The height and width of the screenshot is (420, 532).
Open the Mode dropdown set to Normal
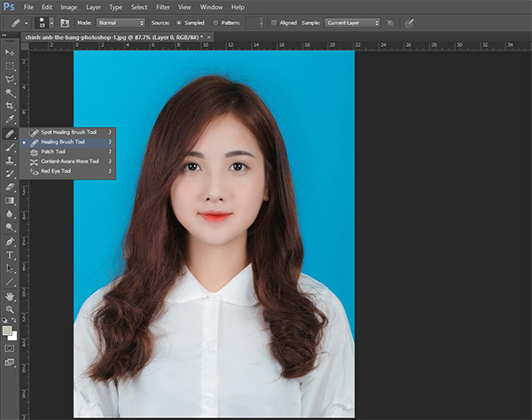[121, 22]
